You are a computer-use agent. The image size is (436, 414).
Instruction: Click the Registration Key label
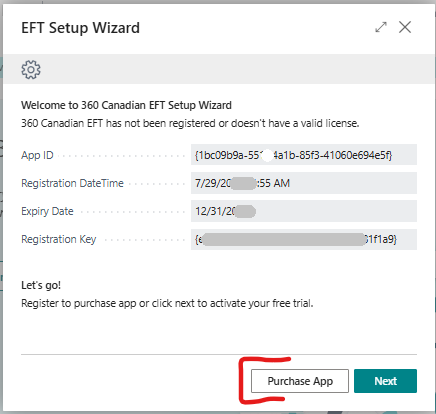tap(59, 239)
